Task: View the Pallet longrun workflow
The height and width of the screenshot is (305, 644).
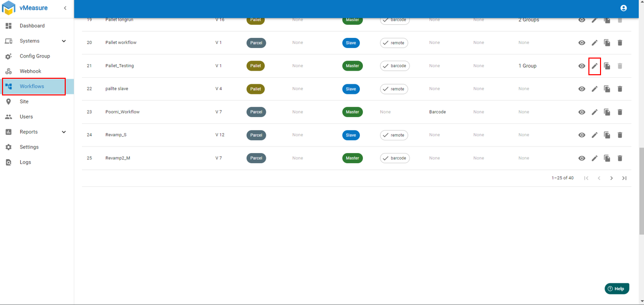Action: point(582,20)
